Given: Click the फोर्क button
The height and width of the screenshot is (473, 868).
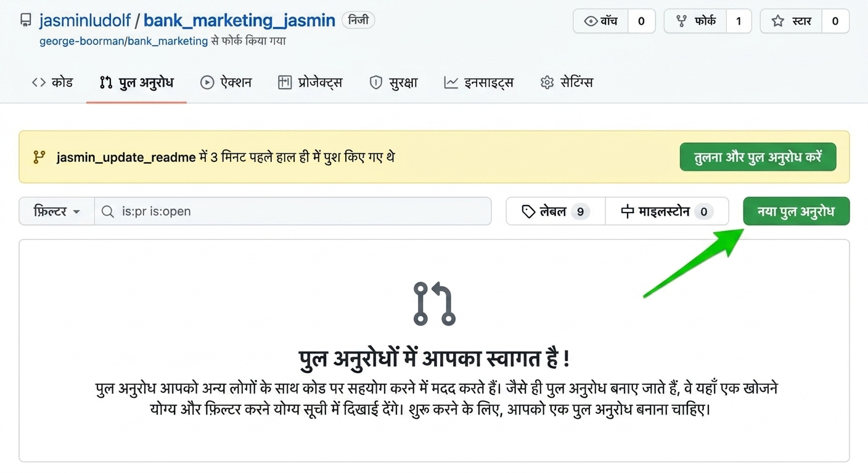Looking at the screenshot, I should [695, 21].
